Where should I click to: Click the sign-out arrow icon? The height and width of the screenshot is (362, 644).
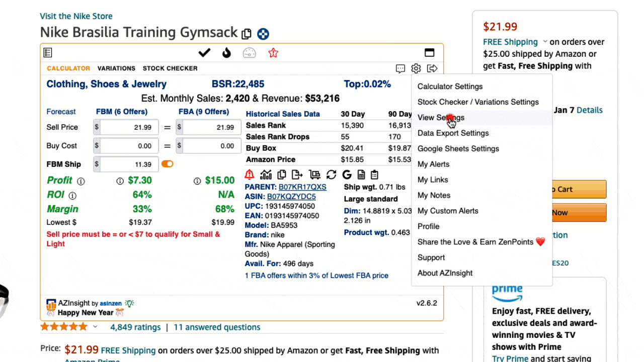coord(432,68)
